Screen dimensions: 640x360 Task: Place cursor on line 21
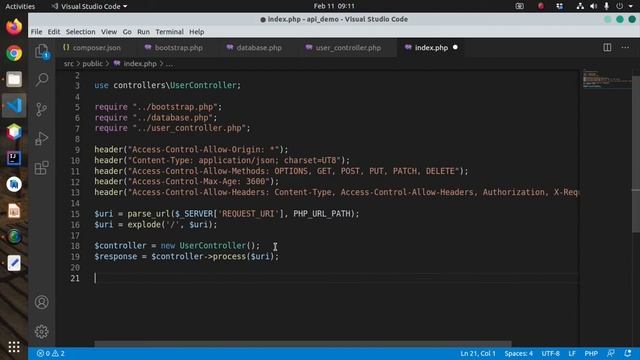336,278
